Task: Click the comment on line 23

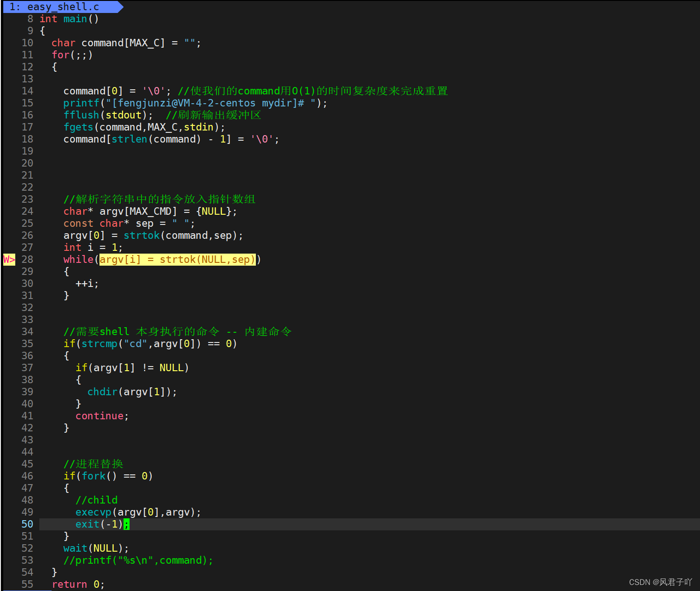Action: pos(160,199)
